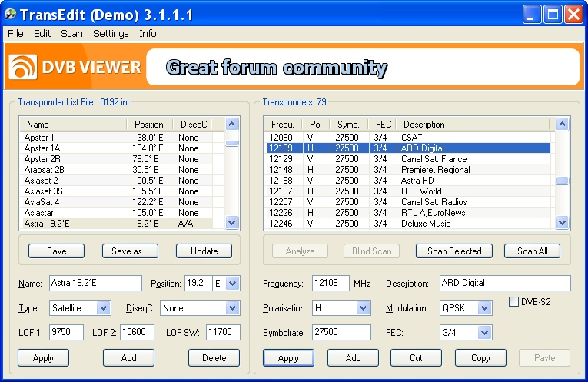The height and width of the screenshot is (382, 588).
Task: Click the transponder Add button left of Cut
Action: click(353, 358)
